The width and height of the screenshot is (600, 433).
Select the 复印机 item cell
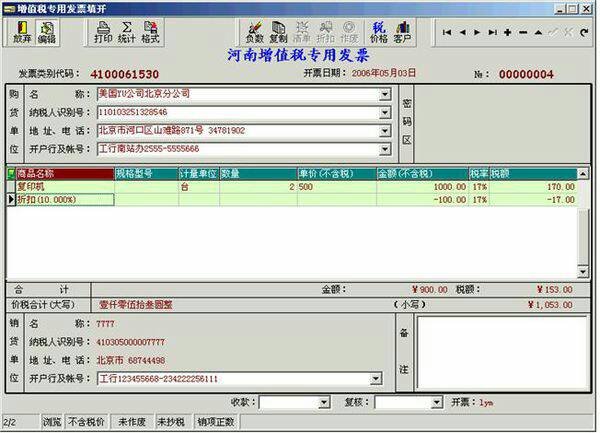click(65, 187)
